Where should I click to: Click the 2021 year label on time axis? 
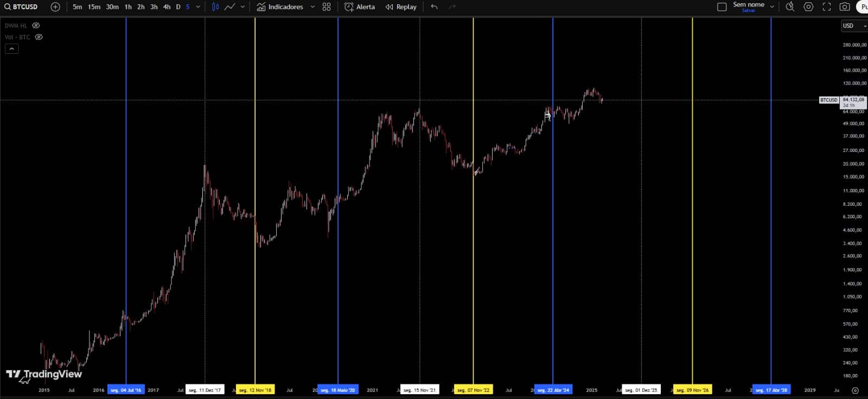click(372, 390)
